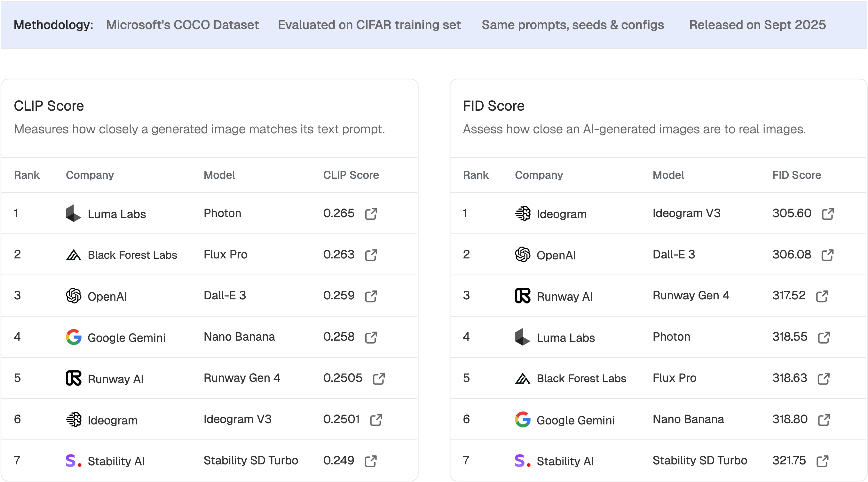
Task: Open external link beside Photon CLIP score 0.265
Action: point(371,214)
